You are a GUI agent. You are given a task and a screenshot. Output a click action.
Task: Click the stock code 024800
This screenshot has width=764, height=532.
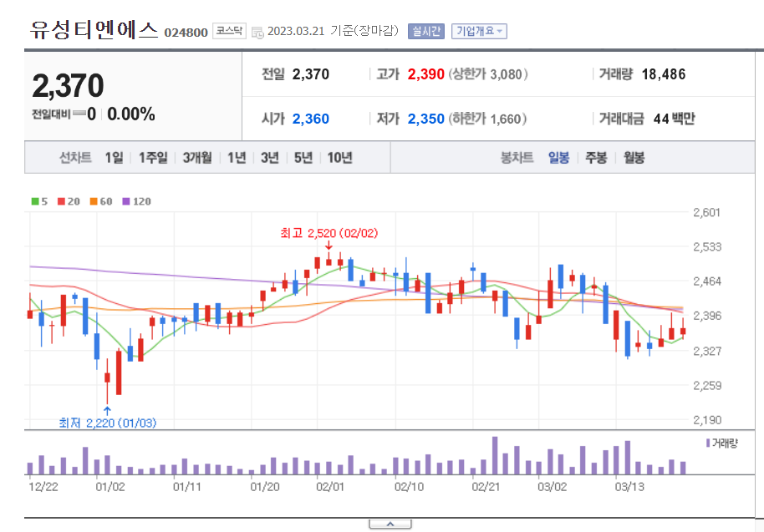tap(186, 33)
